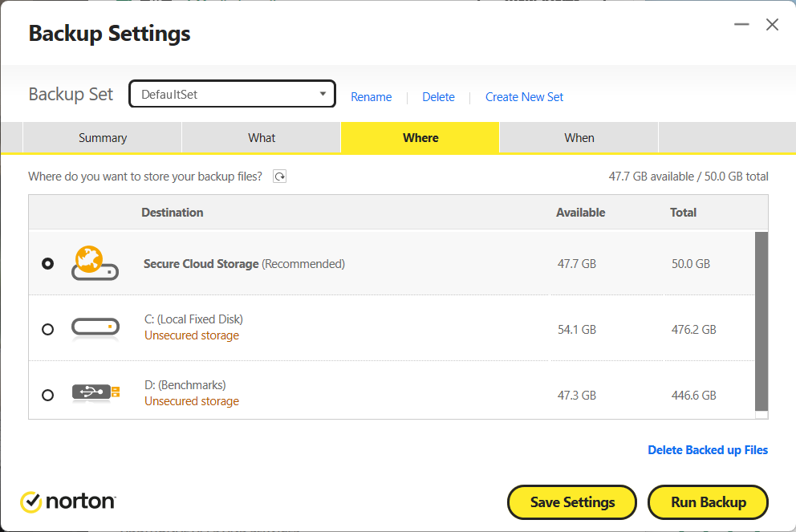The height and width of the screenshot is (532, 796).
Task: Click the Total column header
Action: (x=684, y=213)
